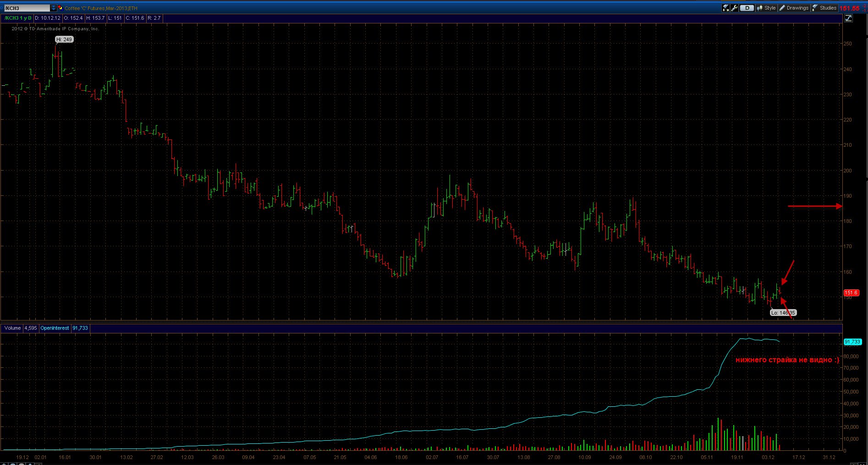Viewport: 868px width, 465px height.
Task: Click the 200 price axis label
Action: tap(848, 171)
